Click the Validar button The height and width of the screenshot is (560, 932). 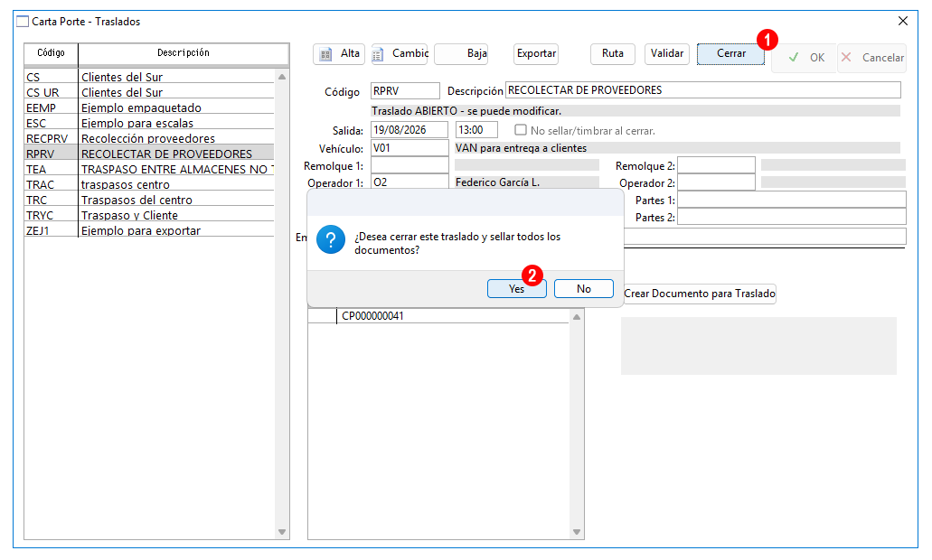coord(667,54)
